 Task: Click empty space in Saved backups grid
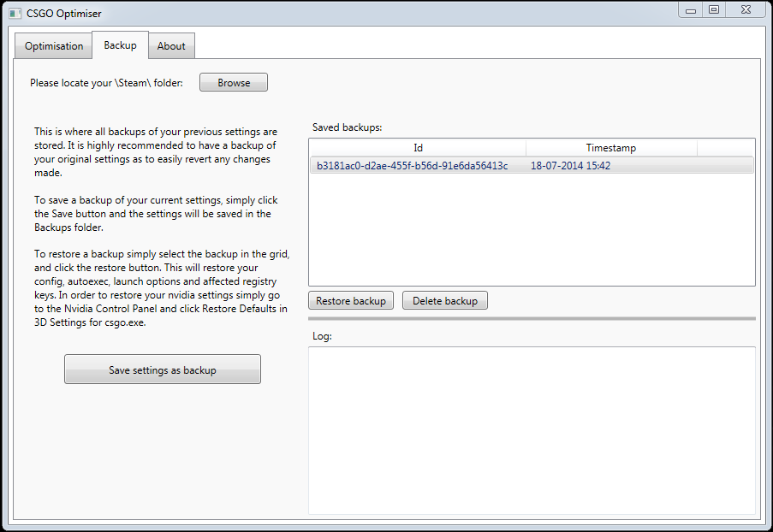(532, 229)
